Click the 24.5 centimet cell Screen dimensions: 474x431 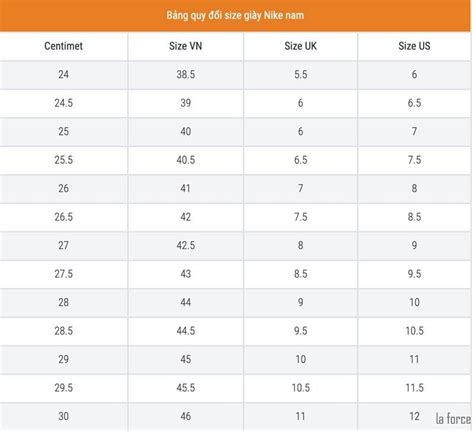click(64, 103)
